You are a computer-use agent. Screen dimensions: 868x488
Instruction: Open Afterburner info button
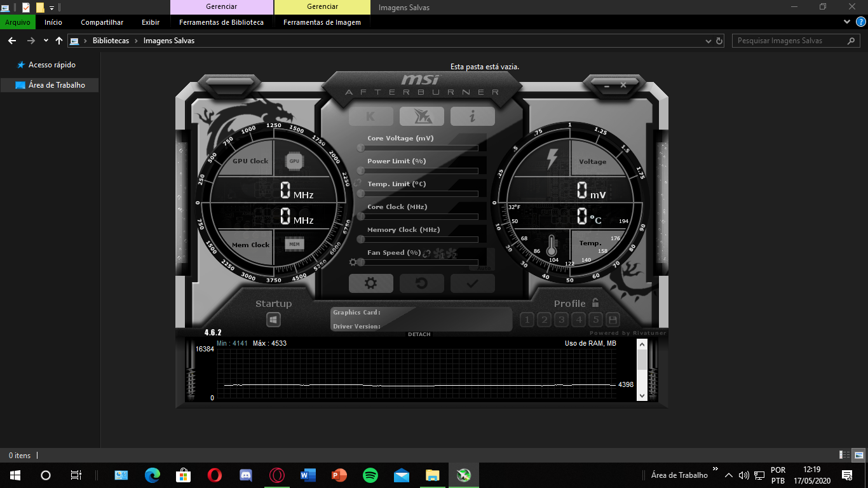pyautogui.click(x=472, y=116)
